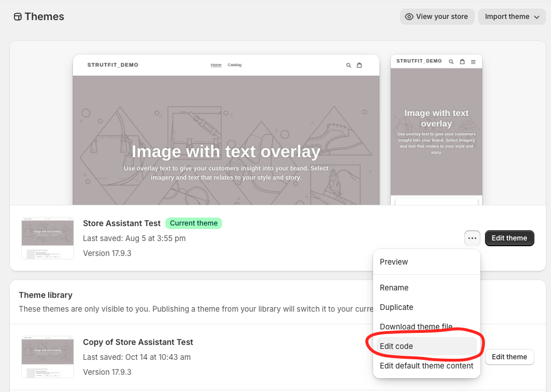Click the eye icon in View your store
The width and height of the screenshot is (551, 392).
[409, 17]
